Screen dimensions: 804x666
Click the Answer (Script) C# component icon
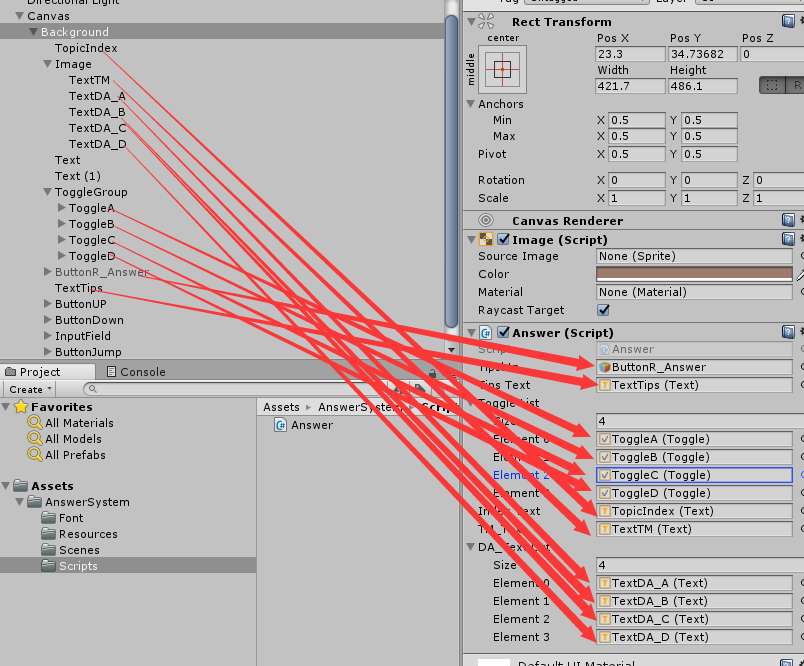coord(486,332)
